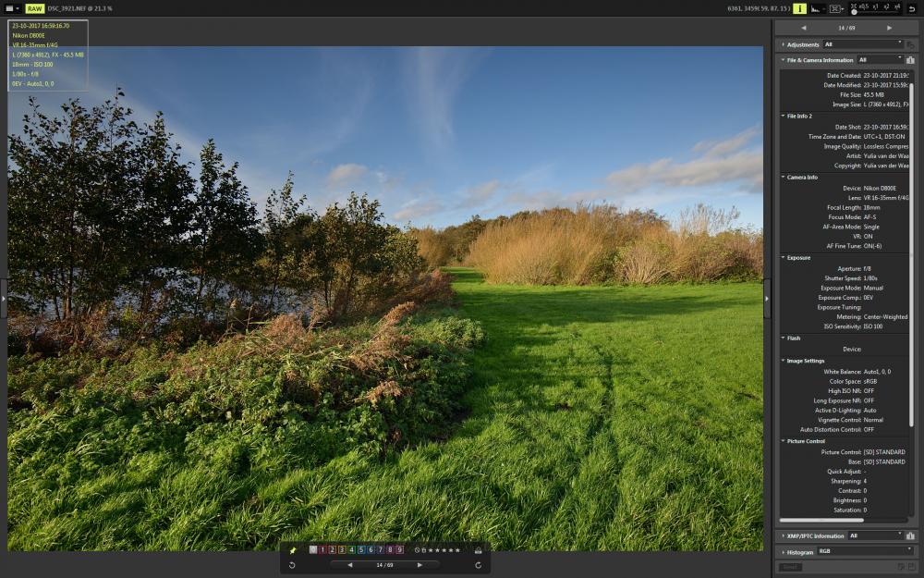Open the Adjustments filter dropdown showing All

(863, 44)
